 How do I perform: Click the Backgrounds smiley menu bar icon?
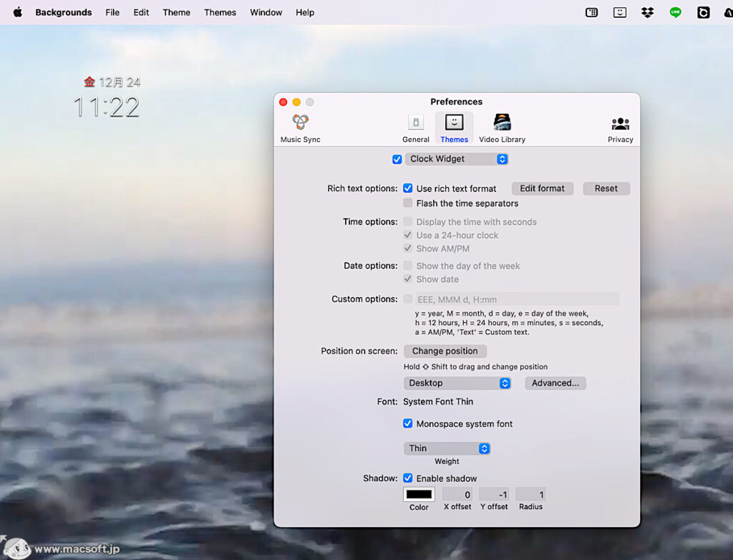pos(619,13)
